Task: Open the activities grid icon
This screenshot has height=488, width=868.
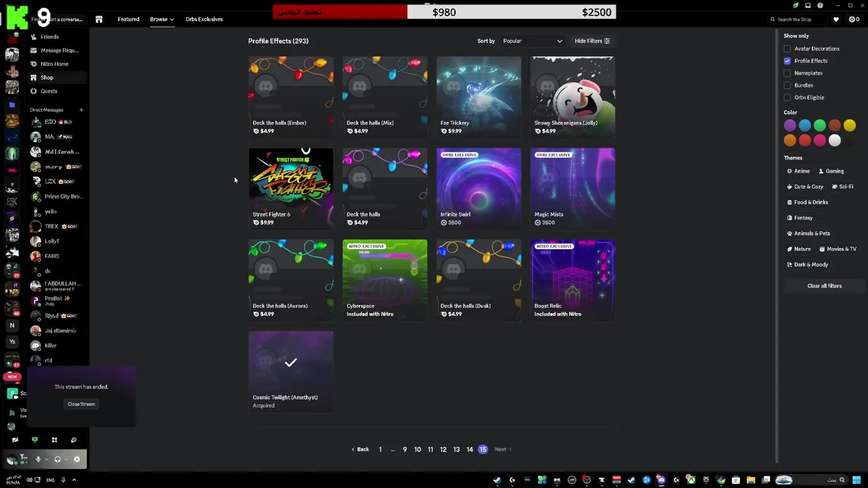Action: [x=54, y=440]
